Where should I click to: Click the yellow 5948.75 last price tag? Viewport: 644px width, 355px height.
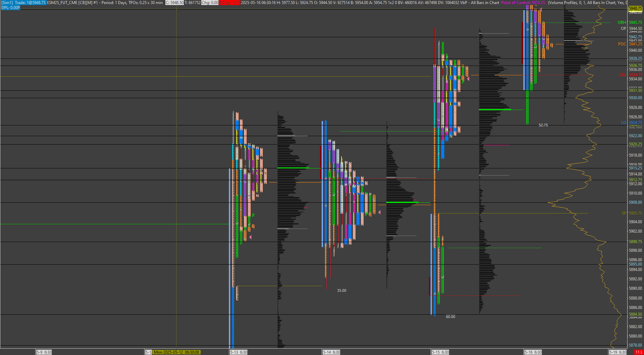pyautogui.click(x=635, y=8)
